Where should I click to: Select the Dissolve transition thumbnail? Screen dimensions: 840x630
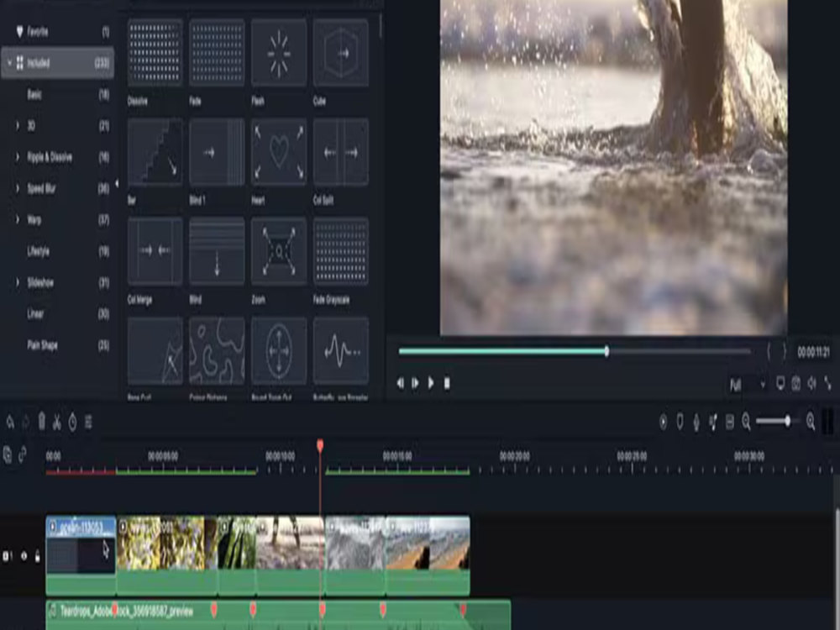[155, 52]
